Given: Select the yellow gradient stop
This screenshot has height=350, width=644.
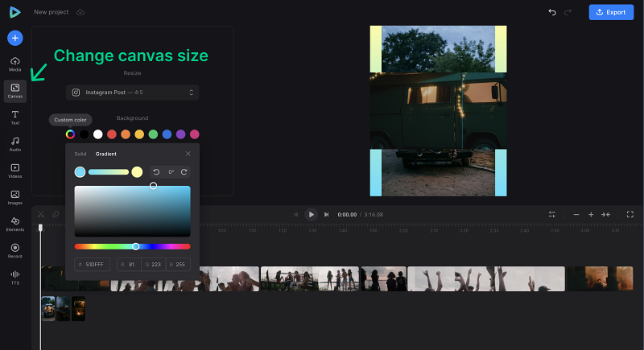Looking at the screenshot, I should [x=137, y=172].
